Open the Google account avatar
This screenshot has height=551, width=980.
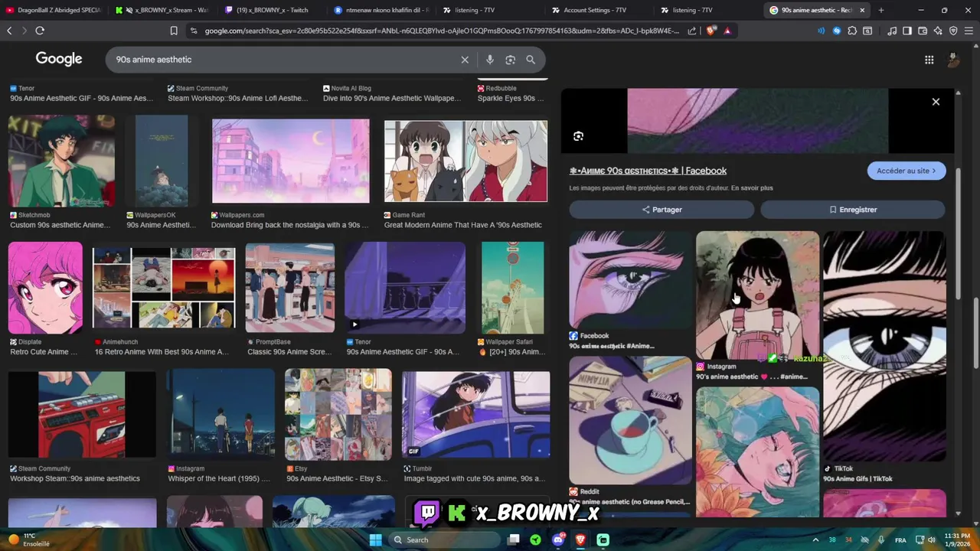(953, 60)
